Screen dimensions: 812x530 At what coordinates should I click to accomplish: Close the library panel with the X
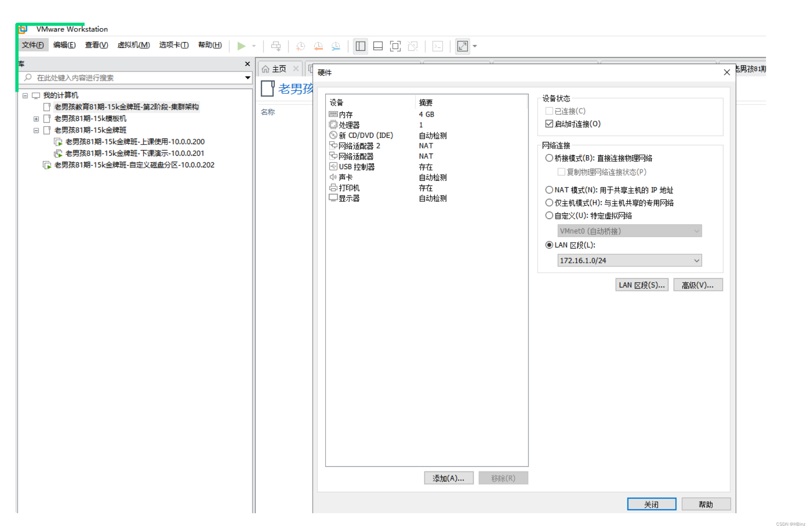coord(247,64)
